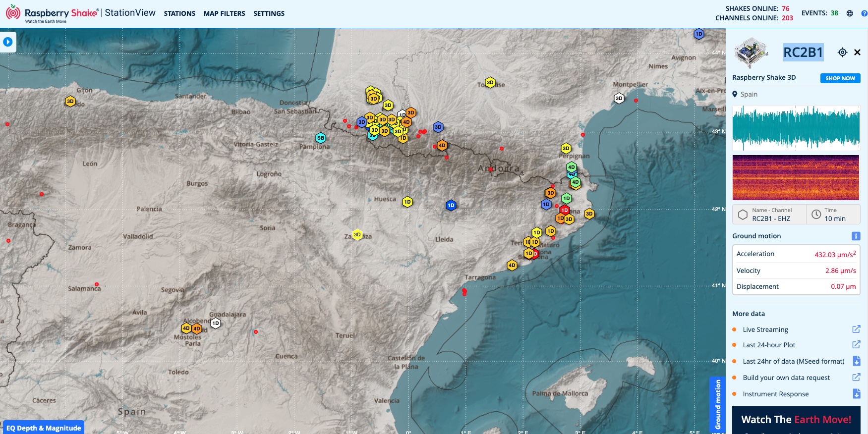
Task: Open the Name - Channel selector
Action: (x=770, y=215)
